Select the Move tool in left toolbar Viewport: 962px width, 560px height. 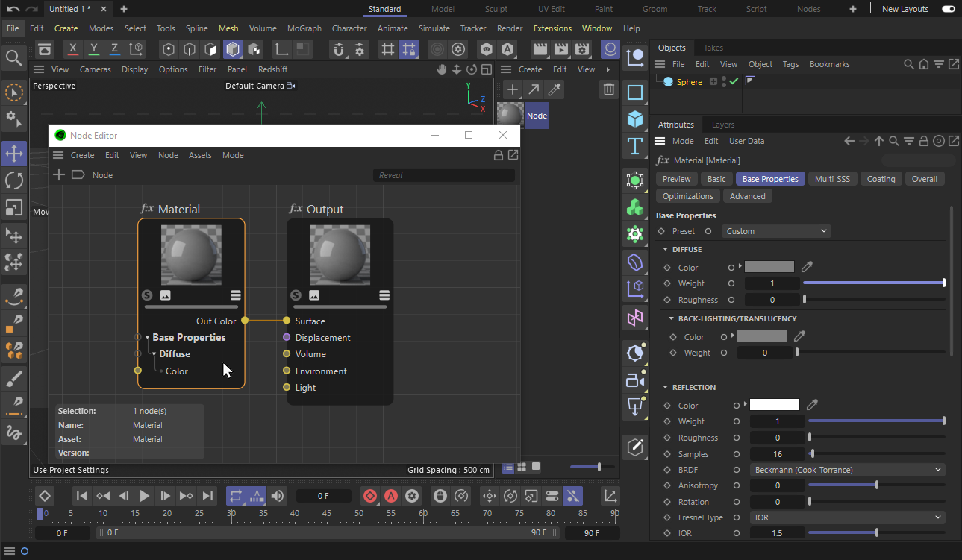pyautogui.click(x=14, y=154)
